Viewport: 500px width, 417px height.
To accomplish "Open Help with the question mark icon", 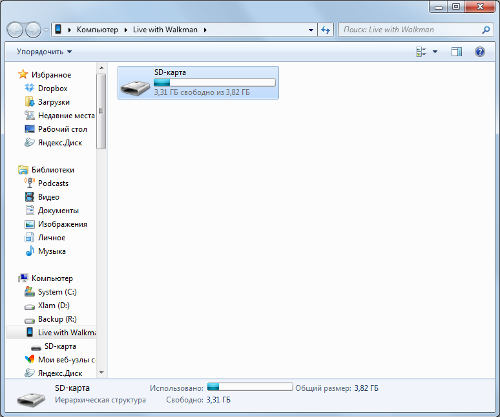I will click(480, 52).
